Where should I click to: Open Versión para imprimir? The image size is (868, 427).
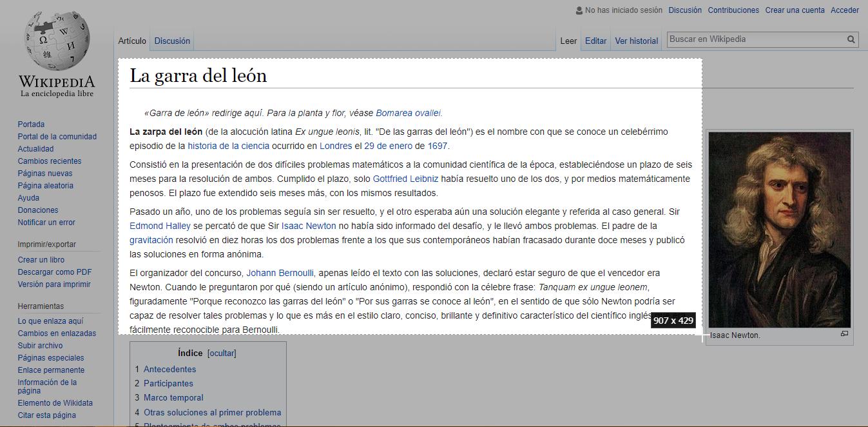pyautogui.click(x=54, y=284)
